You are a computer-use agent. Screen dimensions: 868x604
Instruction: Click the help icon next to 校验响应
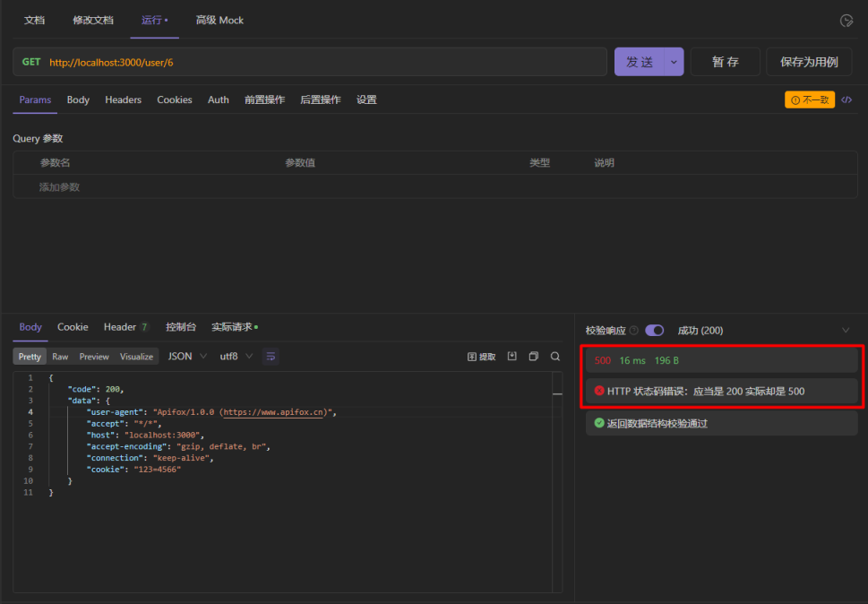[x=634, y=331]
